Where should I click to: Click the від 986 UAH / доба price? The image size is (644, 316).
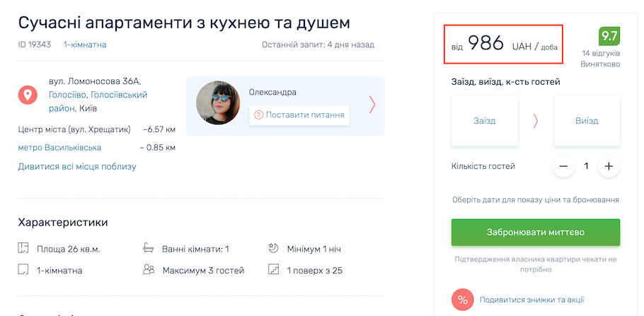tap(503, 45)
